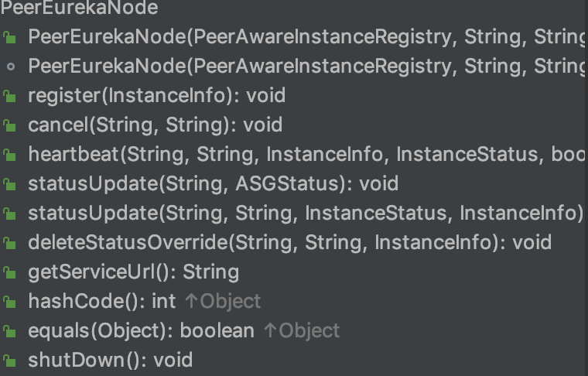The height and width of the screenshot is (376, 588).
Task: Click the package-private circle icon of second constructor
Action: (9, 67)
